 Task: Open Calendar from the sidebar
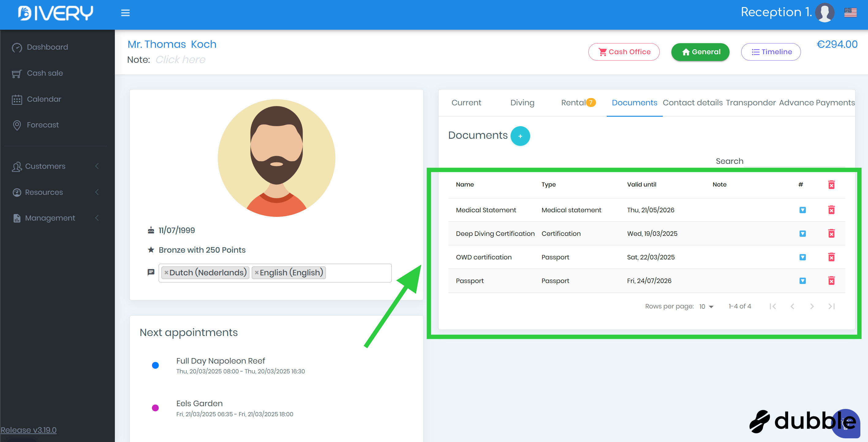point(44,99)
